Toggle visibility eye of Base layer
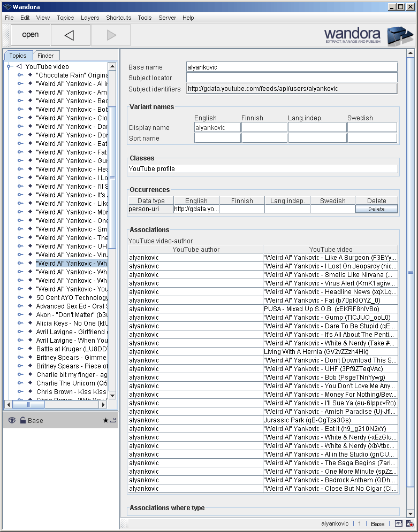This screenshot has width=418, height=532. (x=12, y=421)
